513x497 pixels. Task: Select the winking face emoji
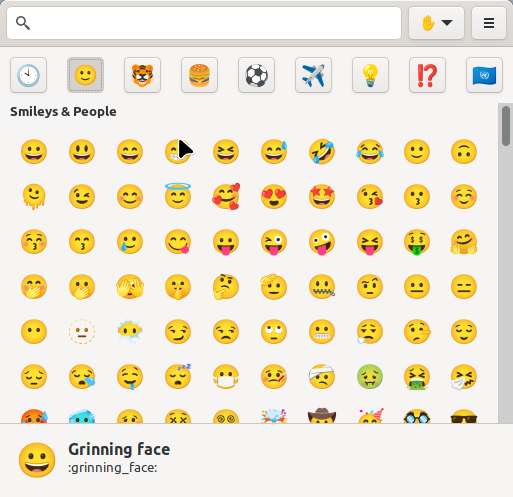point(82,197)
